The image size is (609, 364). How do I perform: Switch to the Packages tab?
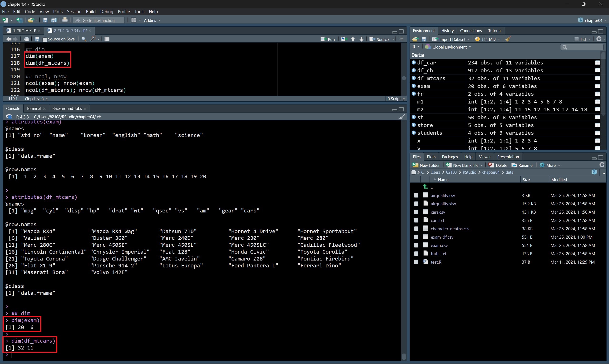(x=450, y=157)
